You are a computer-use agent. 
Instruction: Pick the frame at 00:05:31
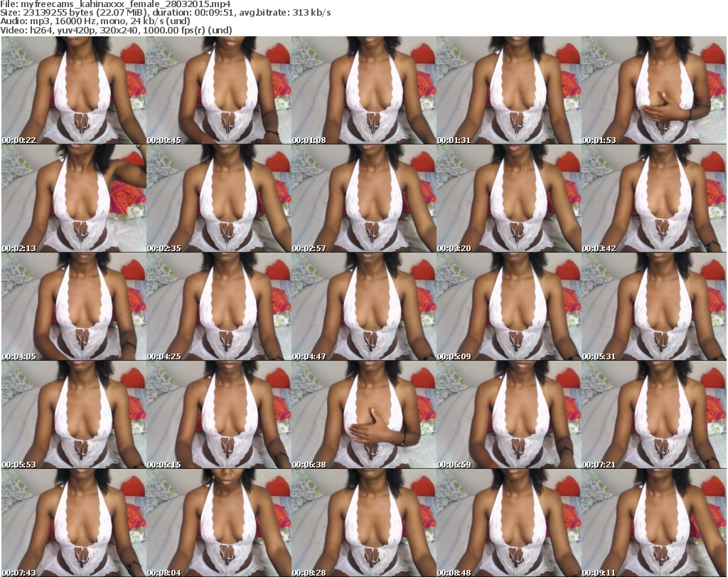(x=654, y=307)
